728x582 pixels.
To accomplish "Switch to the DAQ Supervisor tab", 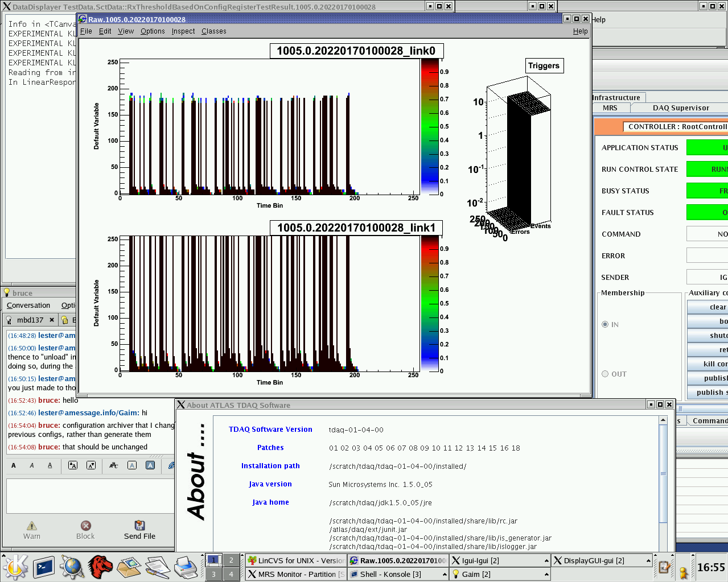I will coord(680,108).
